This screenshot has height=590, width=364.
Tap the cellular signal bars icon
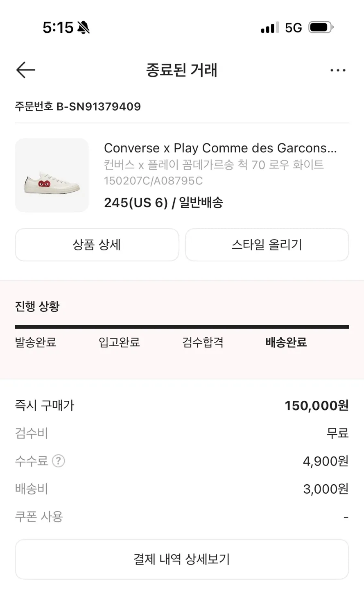pyautogui.click(x=269, y=27)
